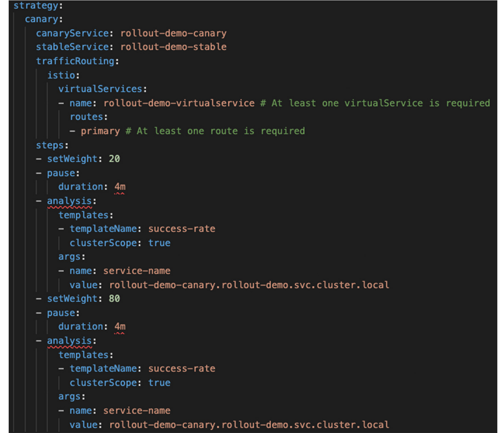Place cursor on 'trafficRouting' key
The height and width of the screenshot is (433, 504).
click(75, 61)
